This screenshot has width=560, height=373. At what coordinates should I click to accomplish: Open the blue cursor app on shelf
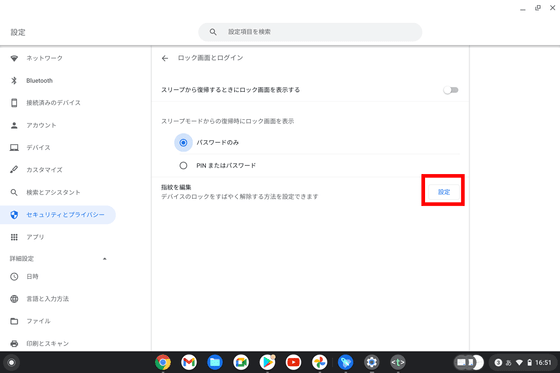345,363
